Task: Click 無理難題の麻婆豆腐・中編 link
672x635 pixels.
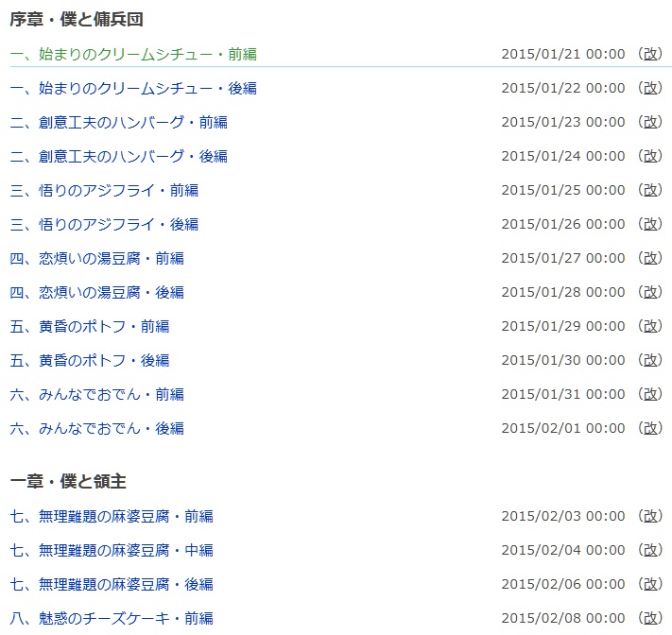Action: [x=112, y=550]
